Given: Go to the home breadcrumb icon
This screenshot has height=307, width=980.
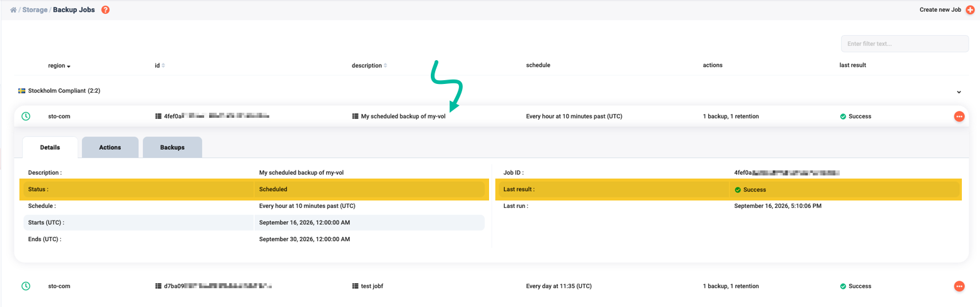Looking at the screenshot, I should [x=13, y=10].
